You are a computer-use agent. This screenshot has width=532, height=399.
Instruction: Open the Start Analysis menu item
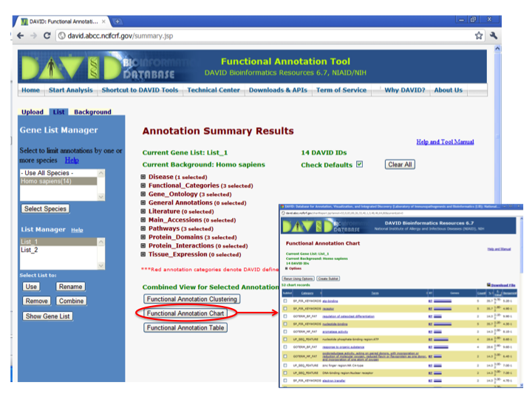[x=71, y=90]
